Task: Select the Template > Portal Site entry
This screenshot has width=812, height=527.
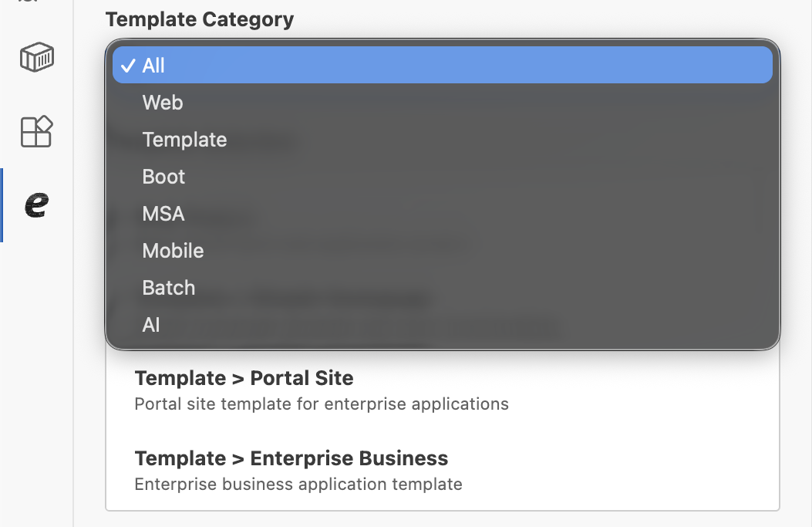Action: (244, 378)
